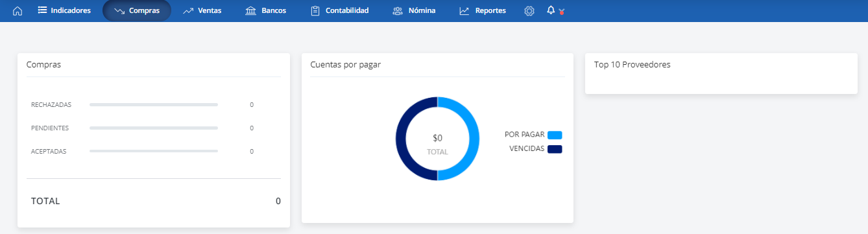
Task: Open the notifications bell icon
Action: 551,10
